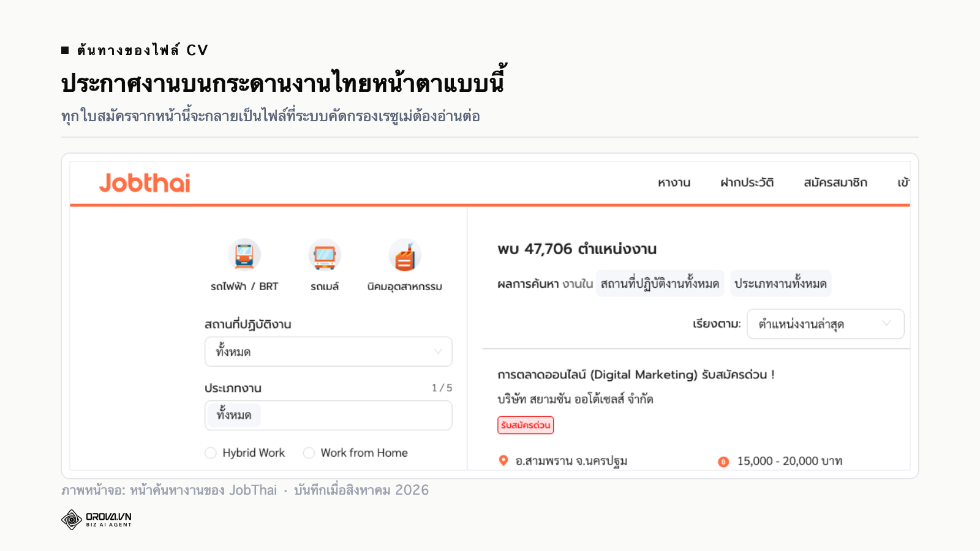Open the เรียงตาม sort dropdown
The height and width of the screenshot is (551, 980).
pyautogui.click(x=825, y=324)
